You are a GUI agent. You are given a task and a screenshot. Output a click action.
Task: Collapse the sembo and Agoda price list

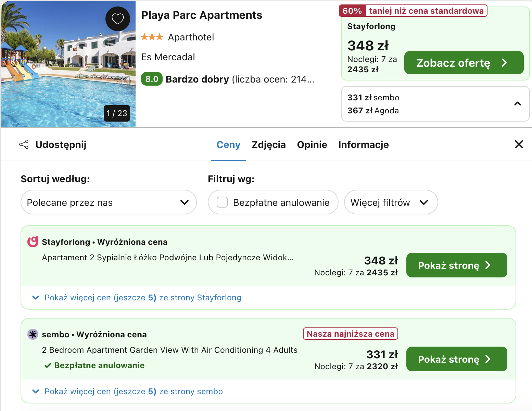click(x=517, y=104)
